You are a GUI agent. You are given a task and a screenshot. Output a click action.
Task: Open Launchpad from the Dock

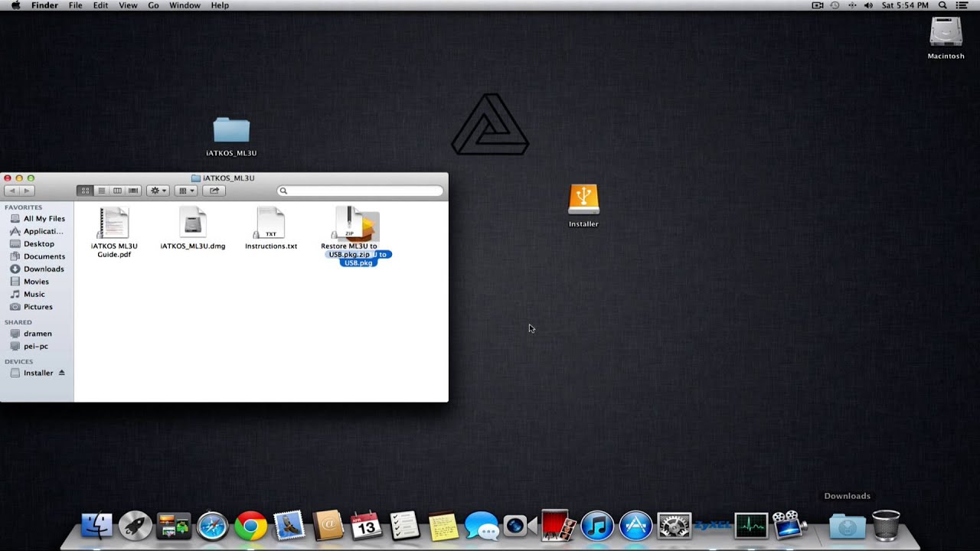pos(136,526)
